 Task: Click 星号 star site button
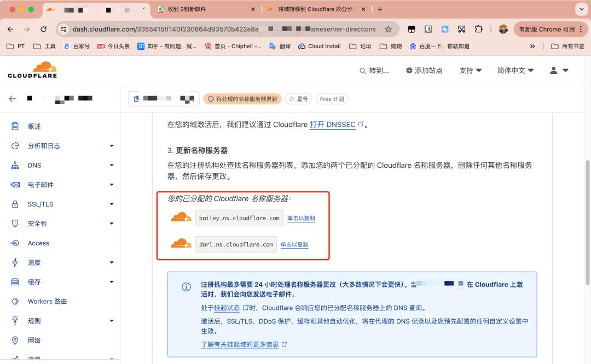[x=299, y=99]
